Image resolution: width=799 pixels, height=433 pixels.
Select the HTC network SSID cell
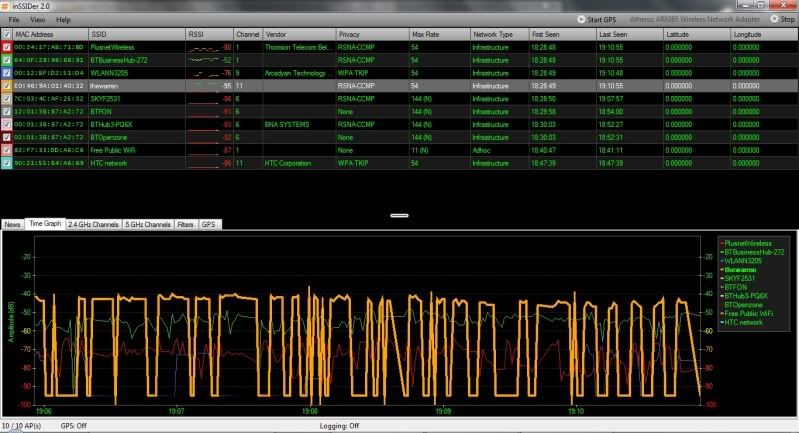pos(137,163)
